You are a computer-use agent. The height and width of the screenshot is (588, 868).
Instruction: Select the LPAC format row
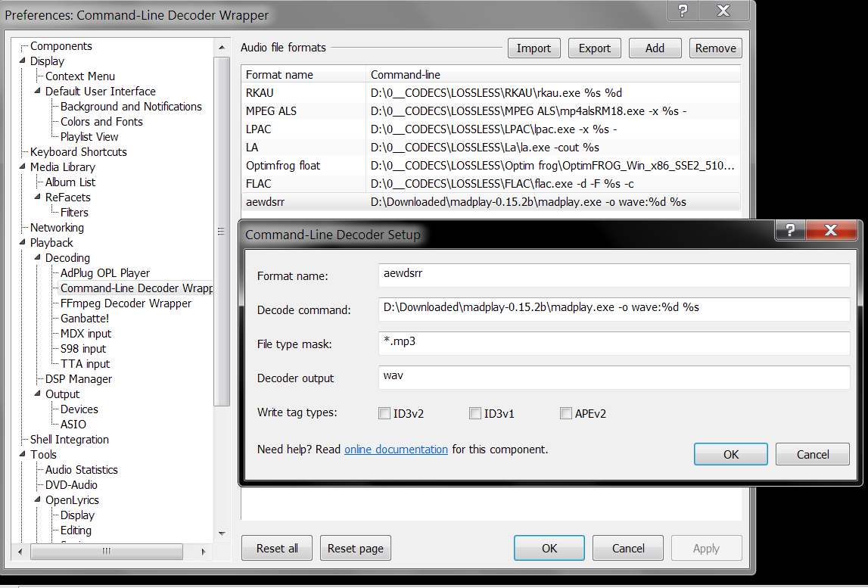(x=490, y=129)
